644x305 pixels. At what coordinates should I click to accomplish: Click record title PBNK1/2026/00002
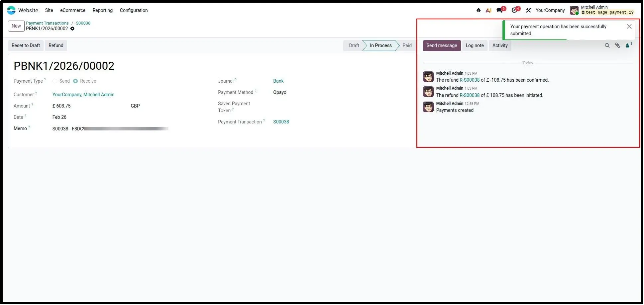coord(64,66)
